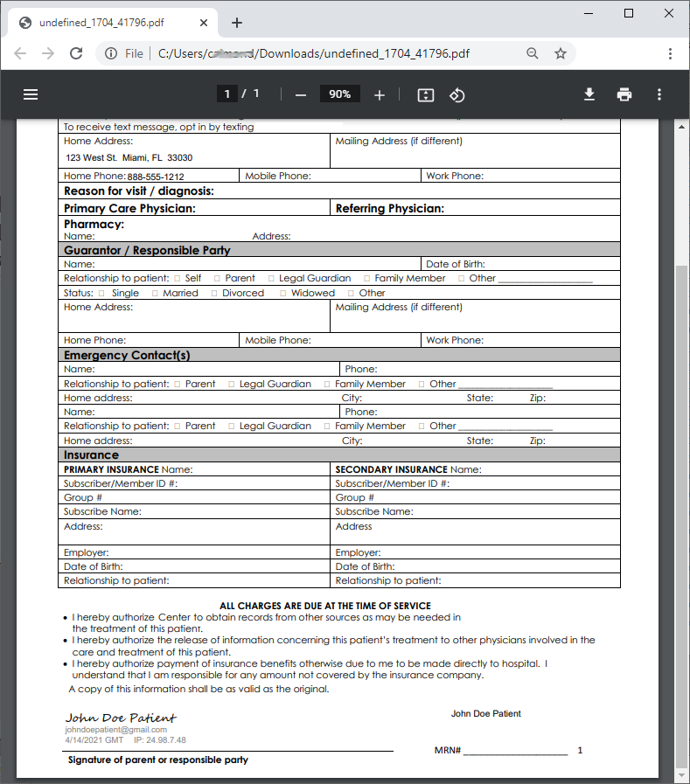This screenshot has height=784, width=690.
Task: Open PDF viewer more actions menu
Action: pyautogui.click(x=659, y=94)
